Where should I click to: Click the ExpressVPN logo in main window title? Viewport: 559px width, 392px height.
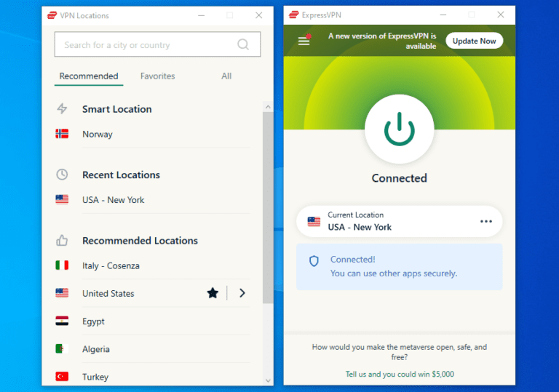tap(294, 15)
